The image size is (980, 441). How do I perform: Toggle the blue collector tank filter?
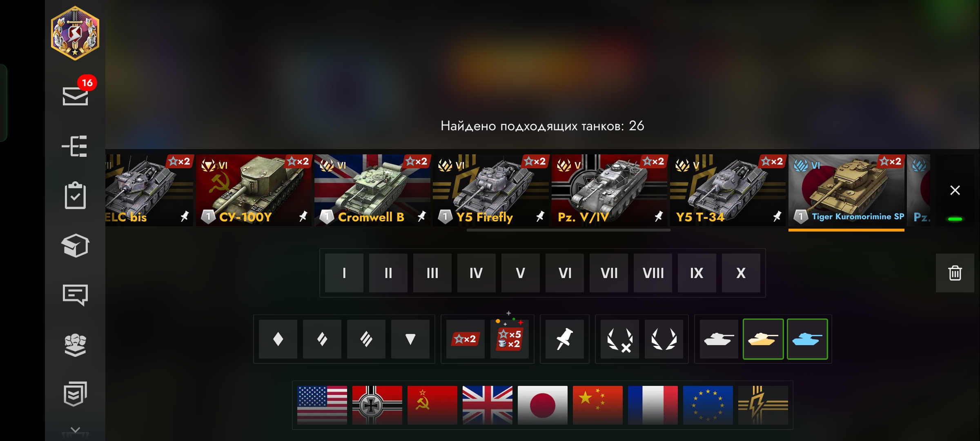[x=807, y=339]
